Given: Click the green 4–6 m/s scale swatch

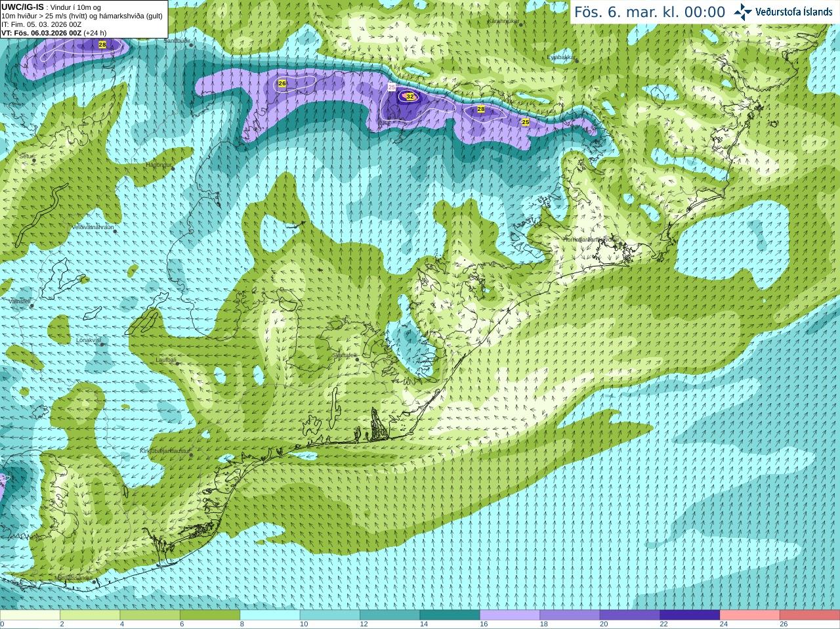Looking at the screenshot, I should point(150,615).
